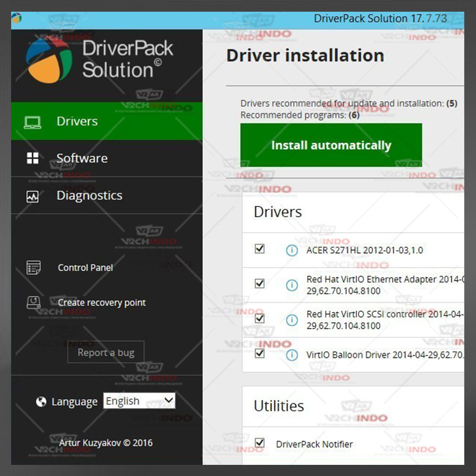Show info for VirtIO Balloon Driver
Image resolution: width=476 pixels, height=476 pixels.
[292, 355]
